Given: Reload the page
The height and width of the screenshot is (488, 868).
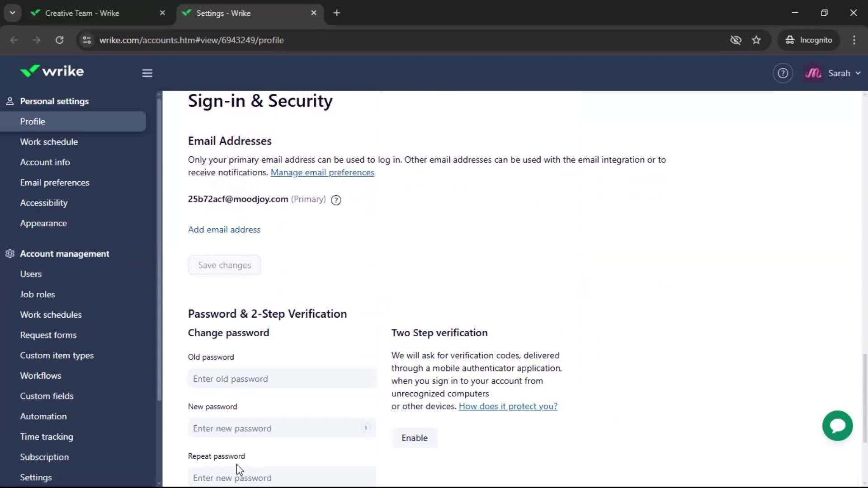Looking at the screenshot, I should tap(59, 40).
